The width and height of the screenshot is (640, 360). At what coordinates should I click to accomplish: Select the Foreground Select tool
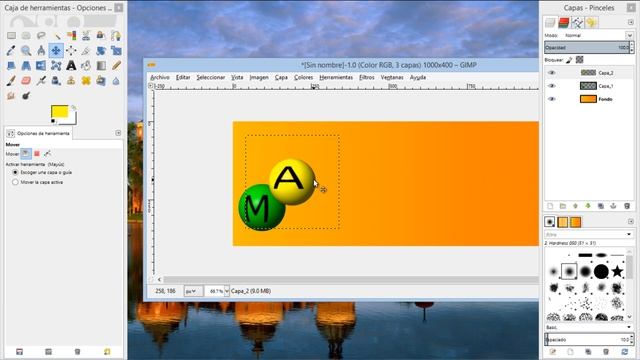[101, 36]
